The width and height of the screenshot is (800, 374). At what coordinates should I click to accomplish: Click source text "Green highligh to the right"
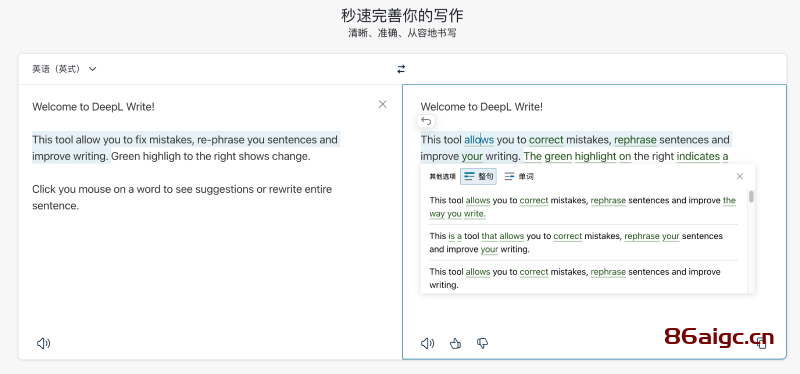174,157
